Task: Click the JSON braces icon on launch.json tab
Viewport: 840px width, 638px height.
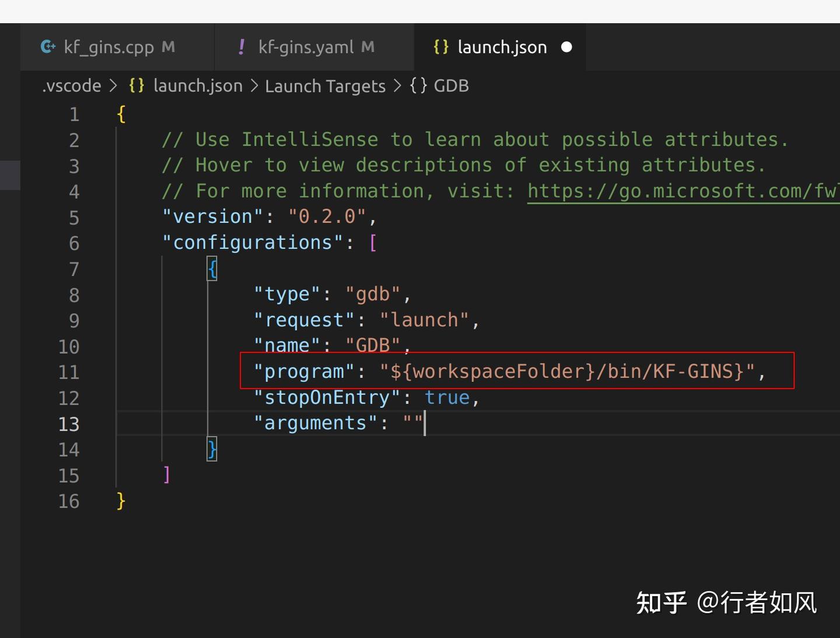Action: tap(442, 47)
